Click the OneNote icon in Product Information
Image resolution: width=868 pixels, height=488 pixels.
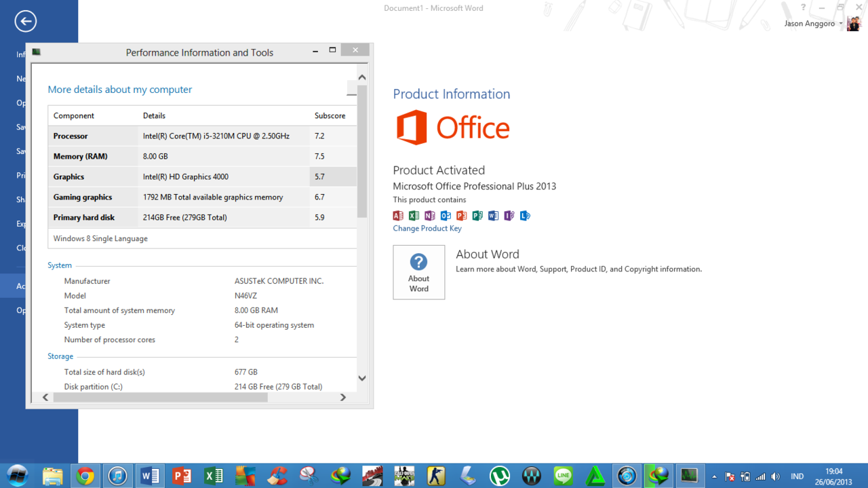430,216
